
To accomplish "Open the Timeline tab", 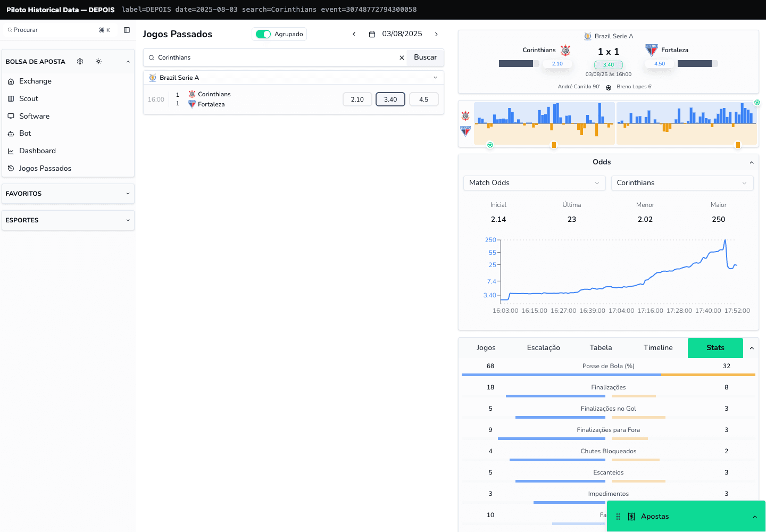I will 658,348.
